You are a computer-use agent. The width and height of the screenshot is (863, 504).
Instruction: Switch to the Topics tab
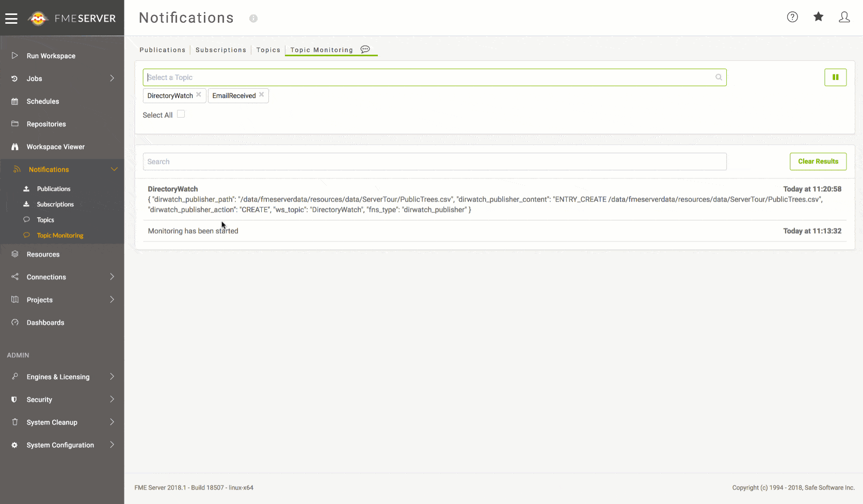pyautogui.click(x=268, y=50)
